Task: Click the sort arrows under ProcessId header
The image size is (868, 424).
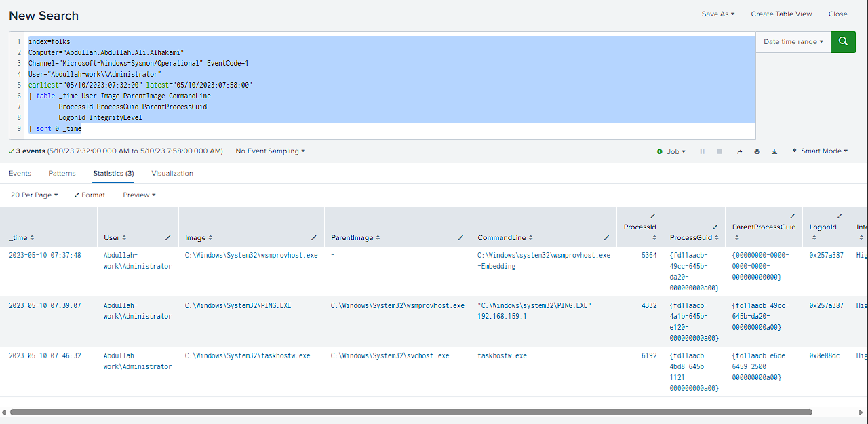Action: 654,238
